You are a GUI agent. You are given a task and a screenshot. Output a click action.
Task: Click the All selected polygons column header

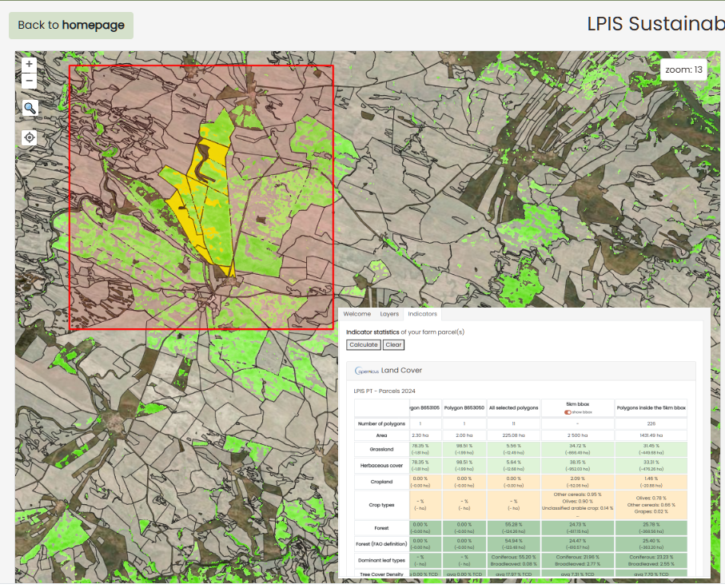[x=513, y=407]
